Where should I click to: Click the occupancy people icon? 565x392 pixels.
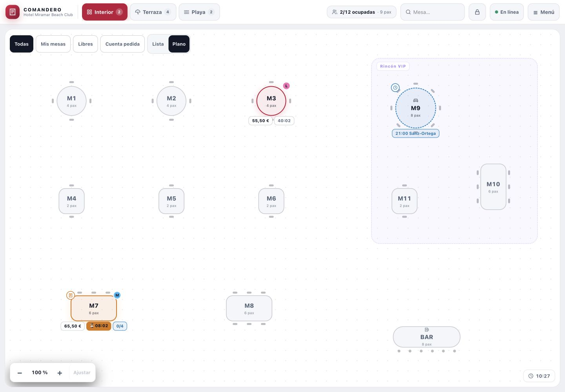335,12
